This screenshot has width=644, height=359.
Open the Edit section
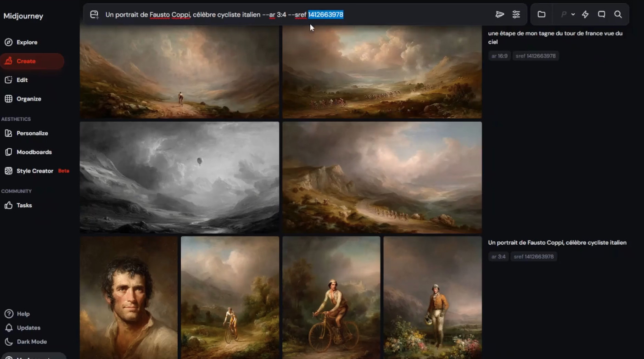point(22,80)
